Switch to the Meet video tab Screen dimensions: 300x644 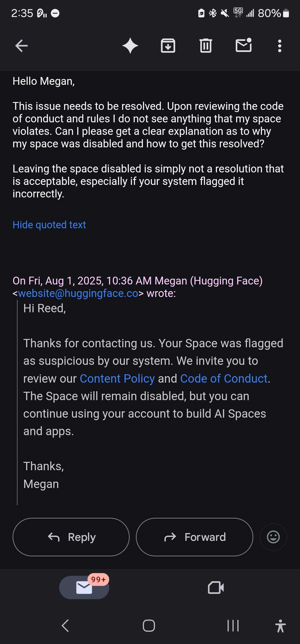point(216,588)
